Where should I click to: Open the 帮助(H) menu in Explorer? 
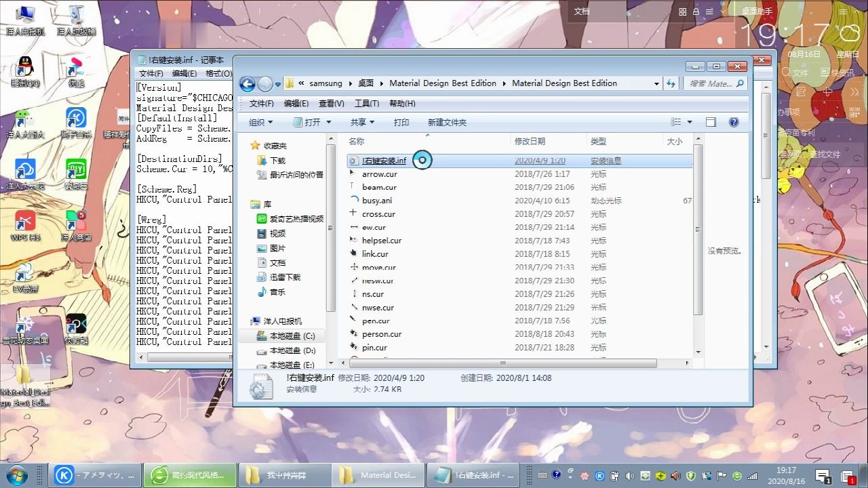click(x=402, y=104)
